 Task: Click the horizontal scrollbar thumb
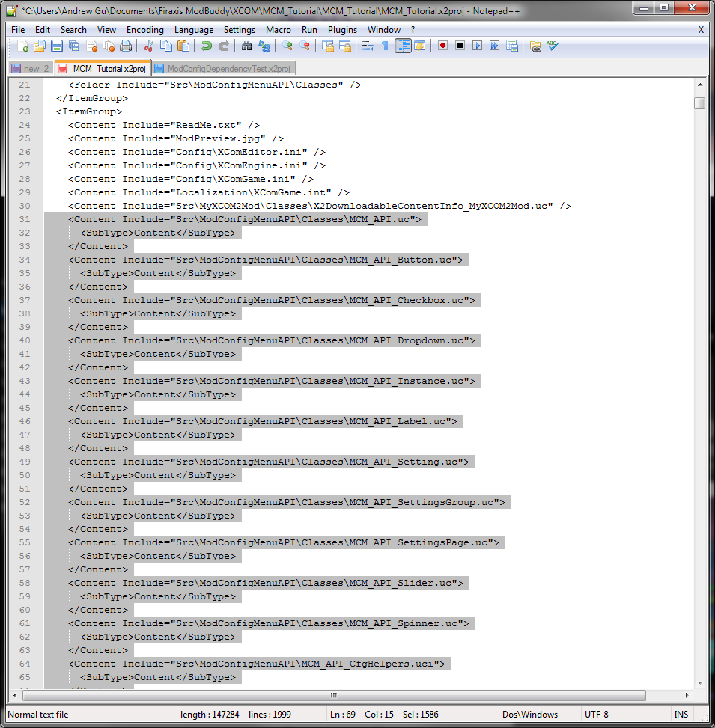coord(334,695)
